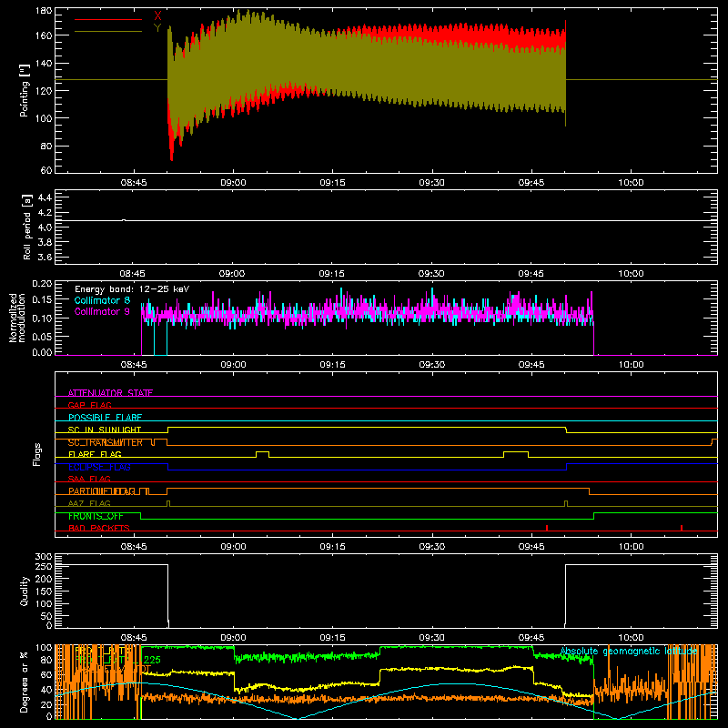728x728 pixels.
Task: Select 'Energy band: 12-25 keV' annotation
Action: tap(132, 289)
